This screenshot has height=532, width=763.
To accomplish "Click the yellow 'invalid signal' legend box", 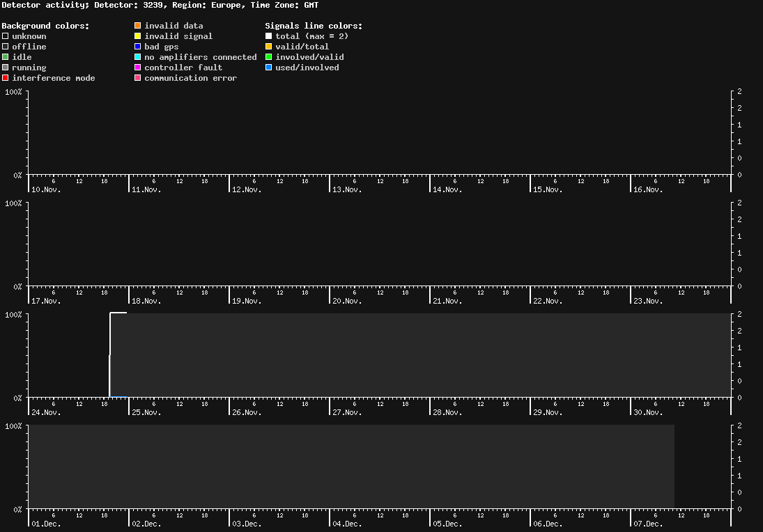I will tap(137, 36).
